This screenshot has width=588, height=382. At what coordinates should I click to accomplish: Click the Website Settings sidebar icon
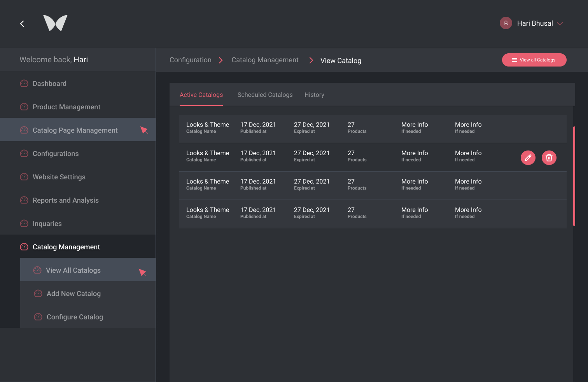24,177
